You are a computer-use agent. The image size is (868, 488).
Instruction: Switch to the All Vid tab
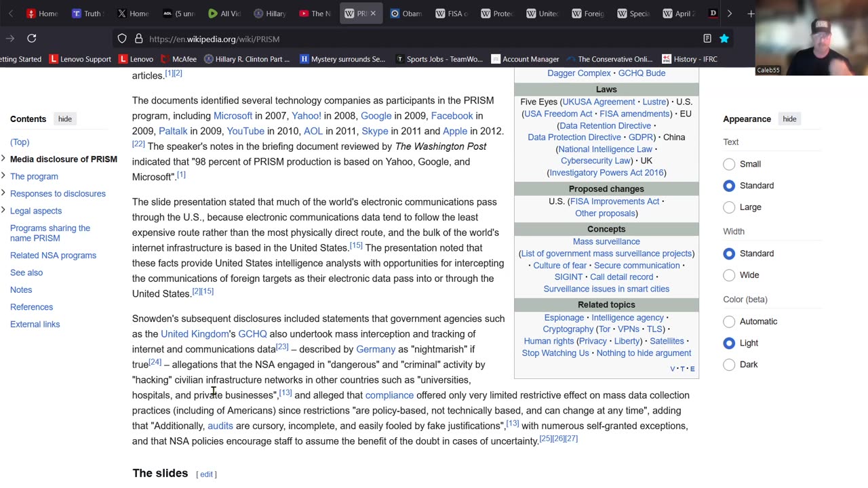[x=224, y=14]
